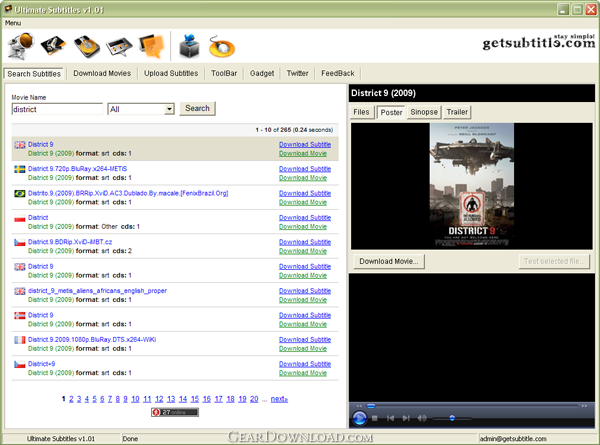Click the Brazilian flag icon in results
The image size is (600, 445).
coord(20,193)
